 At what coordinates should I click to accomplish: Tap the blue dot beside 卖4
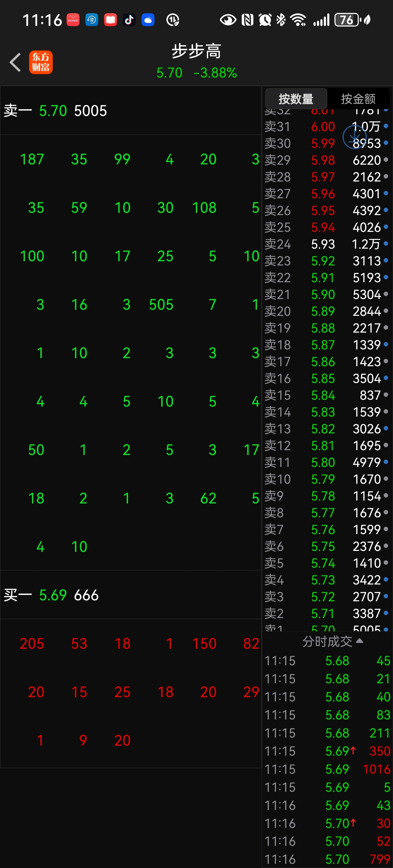(x=386, y=580)
